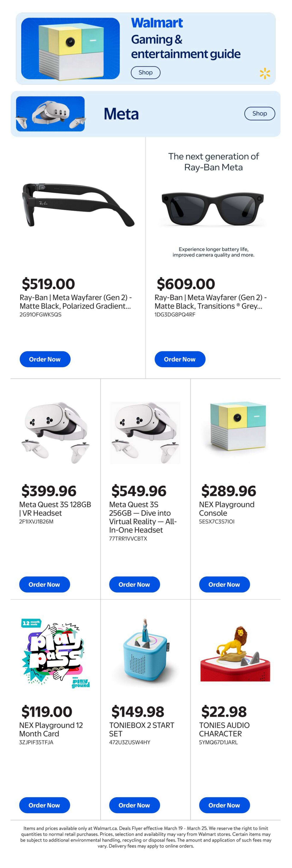Order Now for the NEX Playground Console
Image resolution: width=292 pixels, height=868 pixels.
click(224, 585)
